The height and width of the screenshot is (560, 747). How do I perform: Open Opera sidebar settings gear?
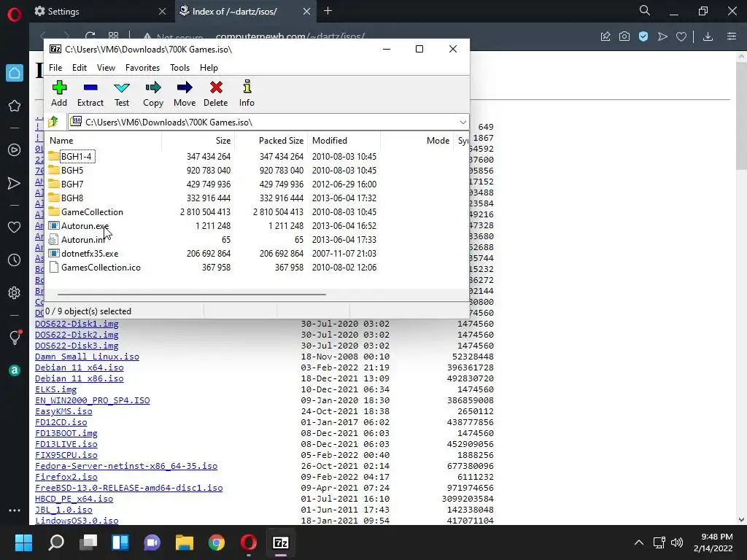point(15,292)
